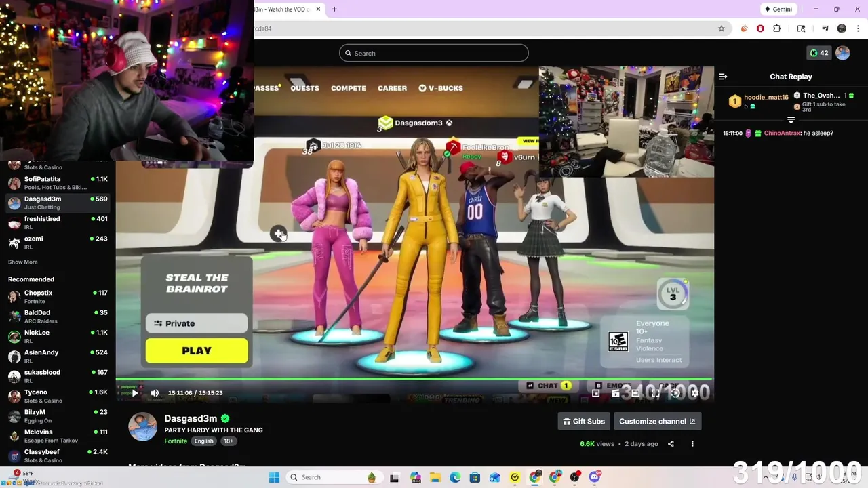Open the Extensions puzzle-piece menu
The height and width of the screenshot is (488, 868).
click(x=777, y=28)
